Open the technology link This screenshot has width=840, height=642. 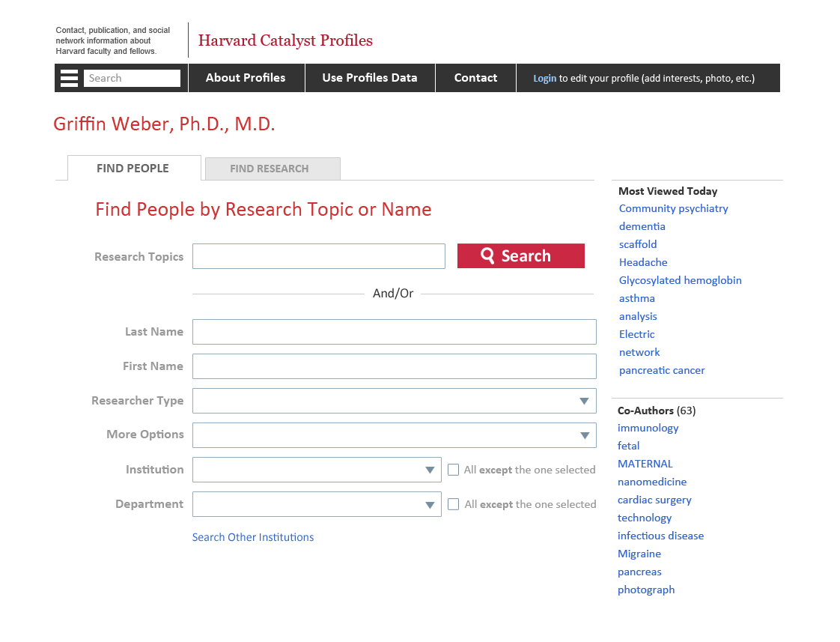645,518
